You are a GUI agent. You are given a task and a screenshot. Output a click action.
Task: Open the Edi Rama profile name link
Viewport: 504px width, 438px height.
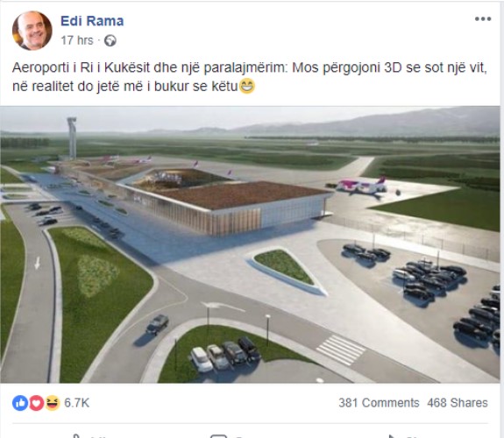pos(92,21)
